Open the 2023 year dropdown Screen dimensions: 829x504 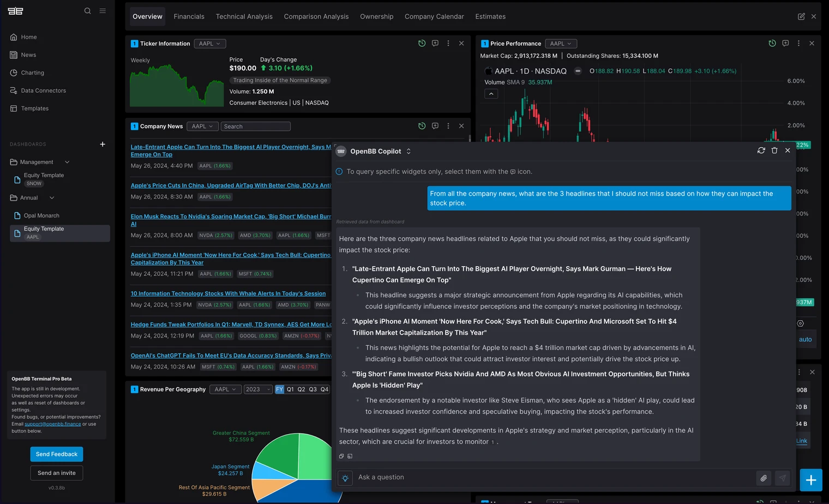point(257,389)
